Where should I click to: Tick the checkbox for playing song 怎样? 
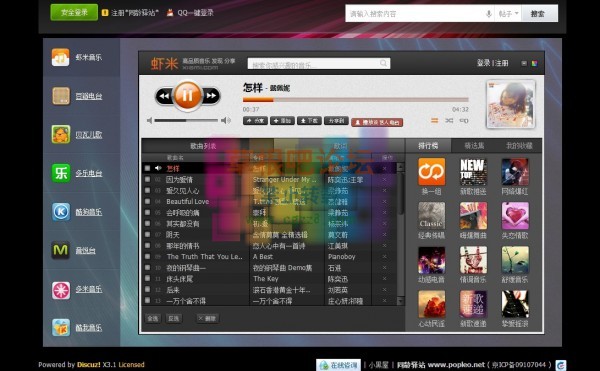(147, 168)
